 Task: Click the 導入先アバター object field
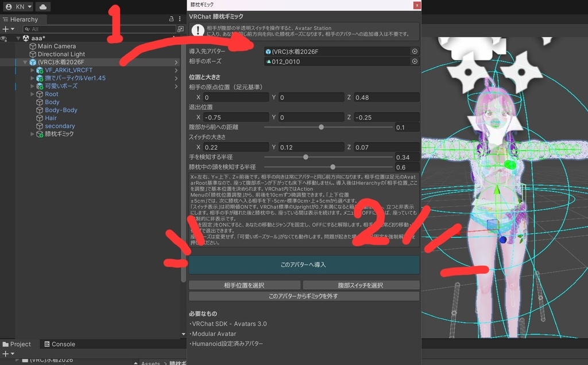(336, 52)
